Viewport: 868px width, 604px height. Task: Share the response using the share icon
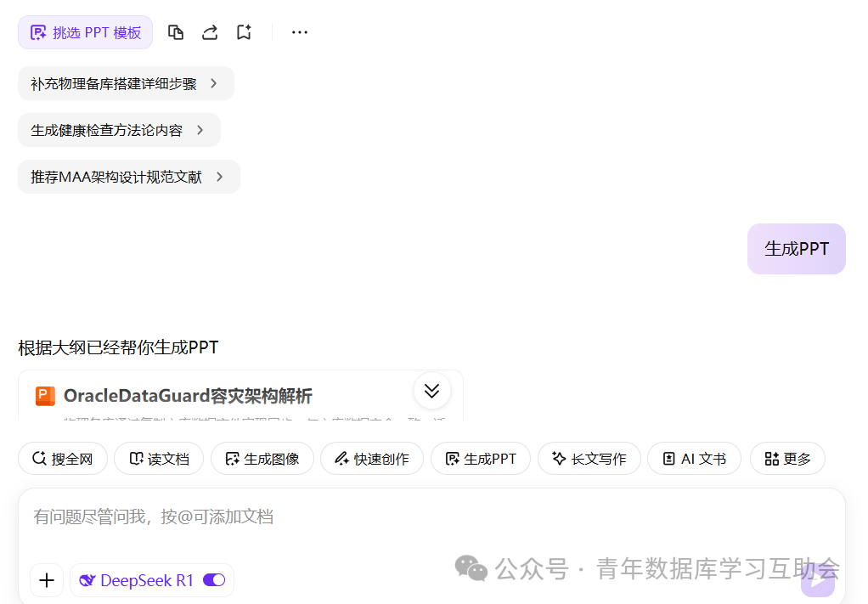(x=210, y=32)
